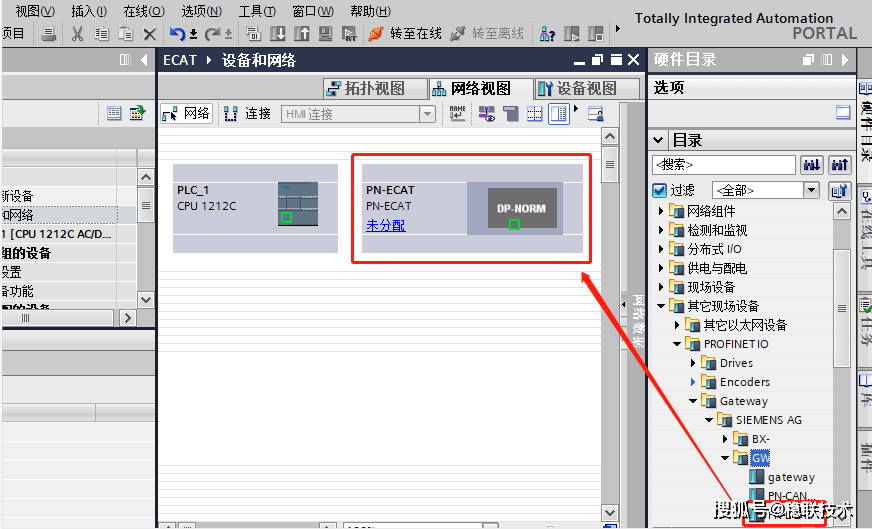Click the catalog profile settings icon next to filter

pos(839,191)
